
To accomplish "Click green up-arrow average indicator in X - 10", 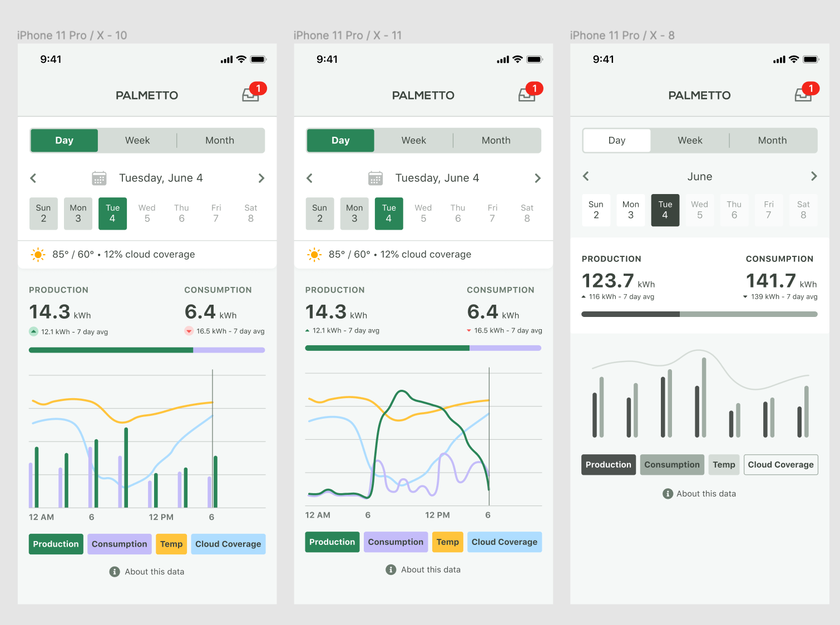I will coord(33,331).
